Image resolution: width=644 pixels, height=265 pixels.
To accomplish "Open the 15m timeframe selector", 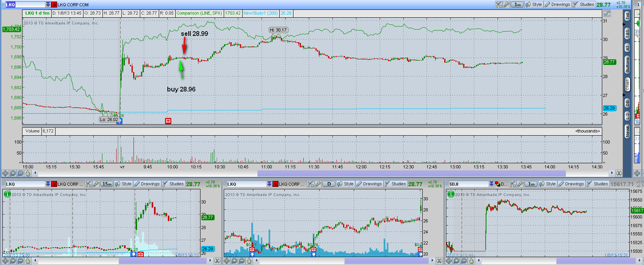I will coord(107,184).
